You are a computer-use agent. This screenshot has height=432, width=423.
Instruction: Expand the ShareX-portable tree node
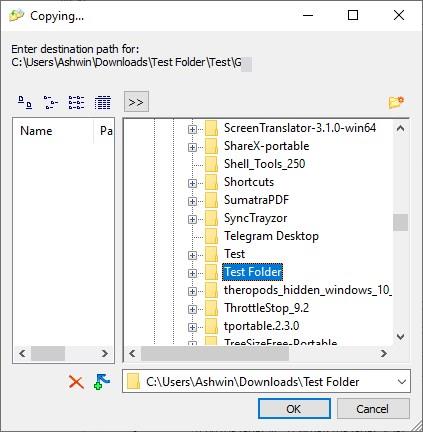[x=192, y=147]
